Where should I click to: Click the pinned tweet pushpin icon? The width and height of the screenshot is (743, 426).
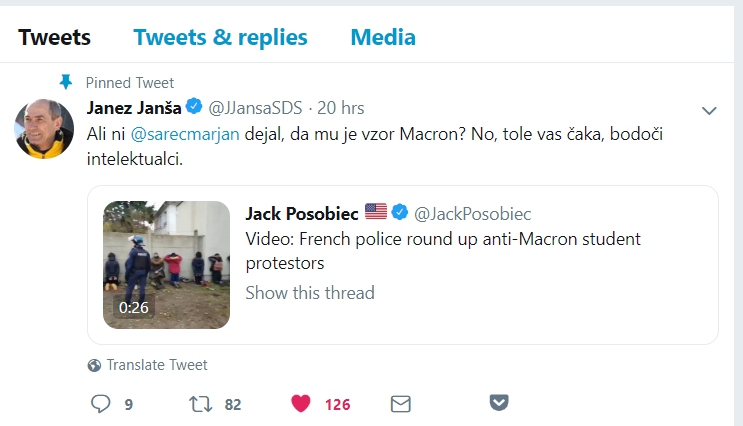pos(66,82)
